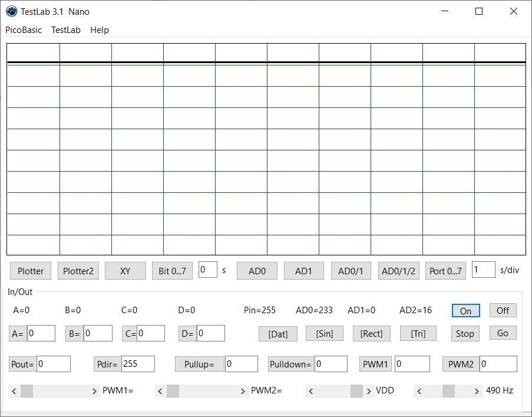Image resolution: width=532 pixels, height=417 pixels.
Task: Click the Bit 0...7 button
Action: (x=172, y=271)
